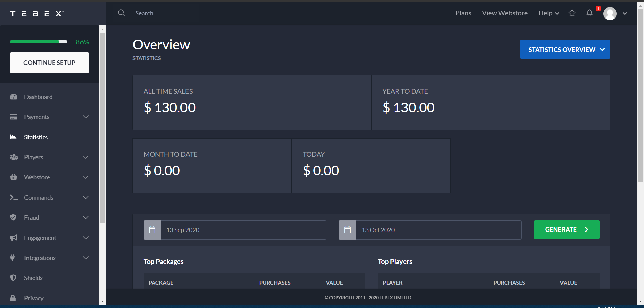The image size is (644, 308).
Task: Click the user avatar icon
Action: [610, 14]
